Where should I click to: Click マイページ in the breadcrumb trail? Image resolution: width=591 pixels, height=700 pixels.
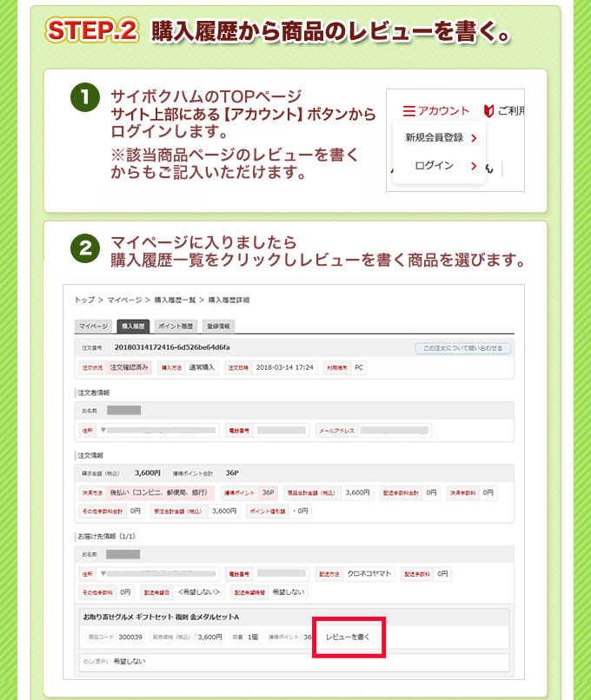tap(125, 300)
